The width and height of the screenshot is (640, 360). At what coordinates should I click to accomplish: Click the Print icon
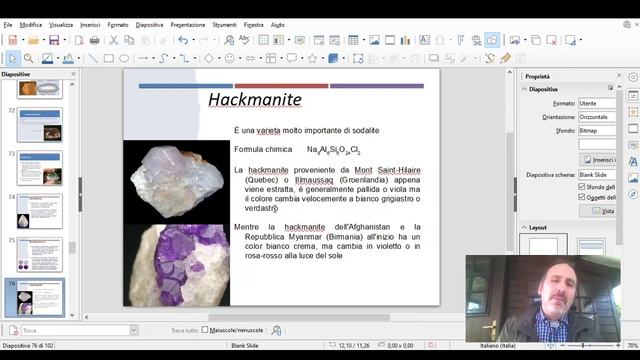[x=94, y=40]
